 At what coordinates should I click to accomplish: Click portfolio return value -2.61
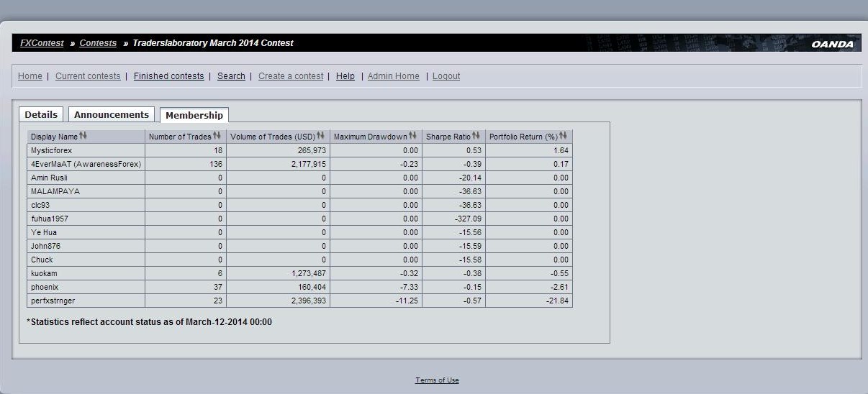tap(560, 287)
